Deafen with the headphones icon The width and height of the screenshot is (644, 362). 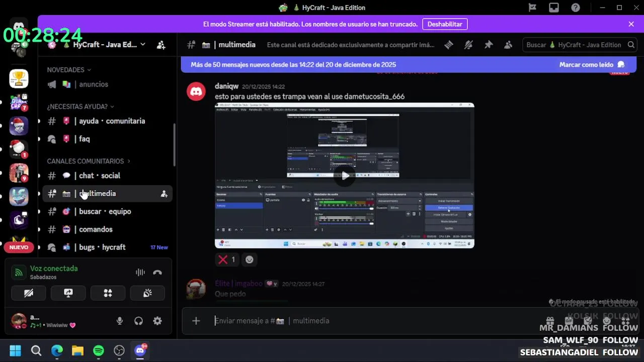138,321
